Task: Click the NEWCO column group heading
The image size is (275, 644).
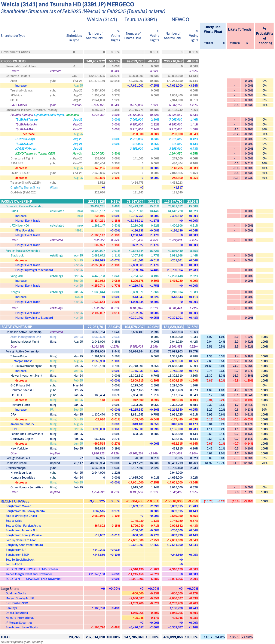Action: pyautogui.click(x=180, y=19)
